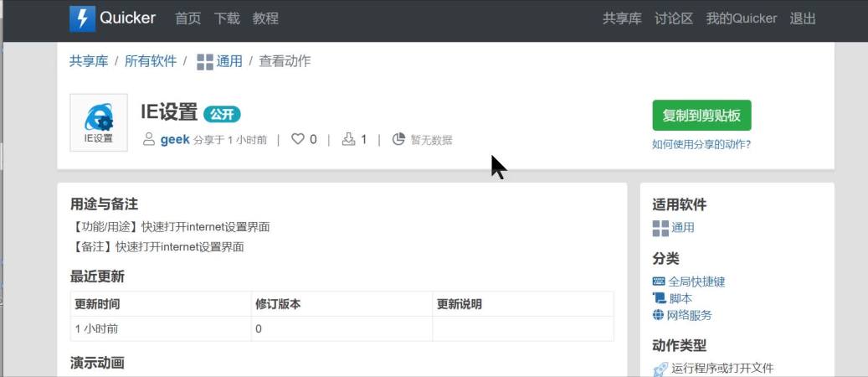Click the heart like icon
This screenshot has width=868, height=377.
tap(298, 139)
